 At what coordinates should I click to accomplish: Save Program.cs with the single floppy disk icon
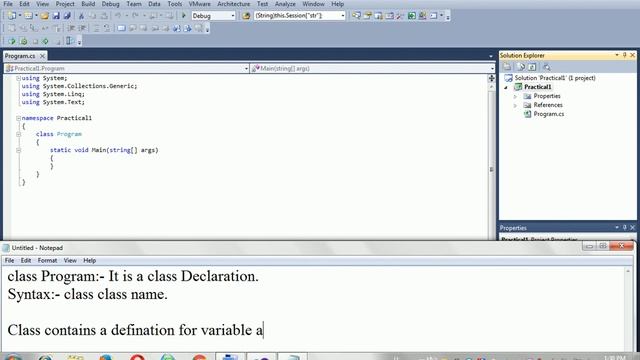tap(56, 16)
